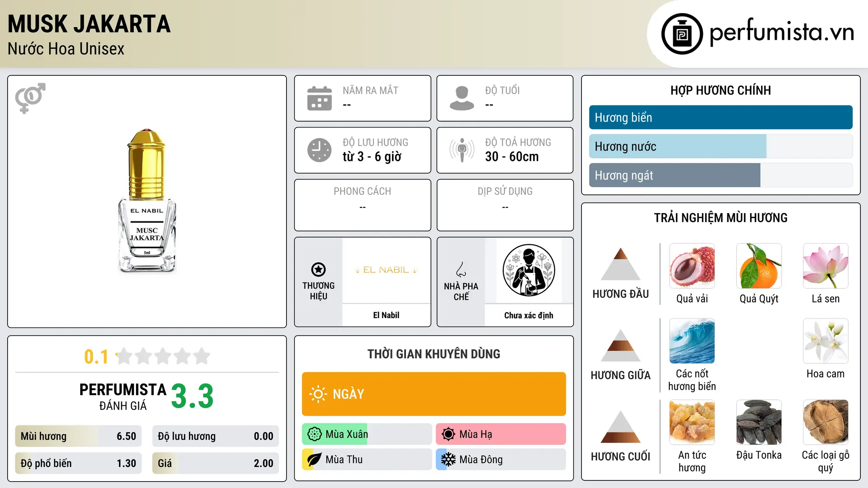The width and height of the screenshot is (868, 488).
Task: Select the Hoa cam note image
Action: pos(826,341)
